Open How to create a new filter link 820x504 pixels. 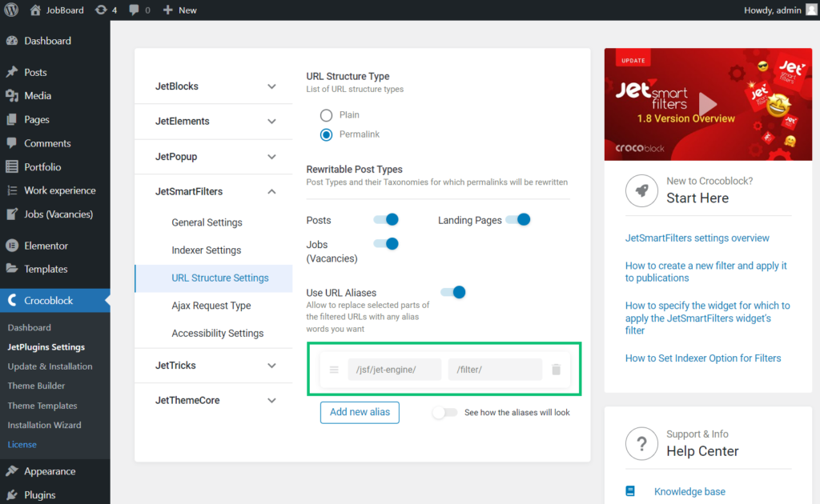pos(706,271)
